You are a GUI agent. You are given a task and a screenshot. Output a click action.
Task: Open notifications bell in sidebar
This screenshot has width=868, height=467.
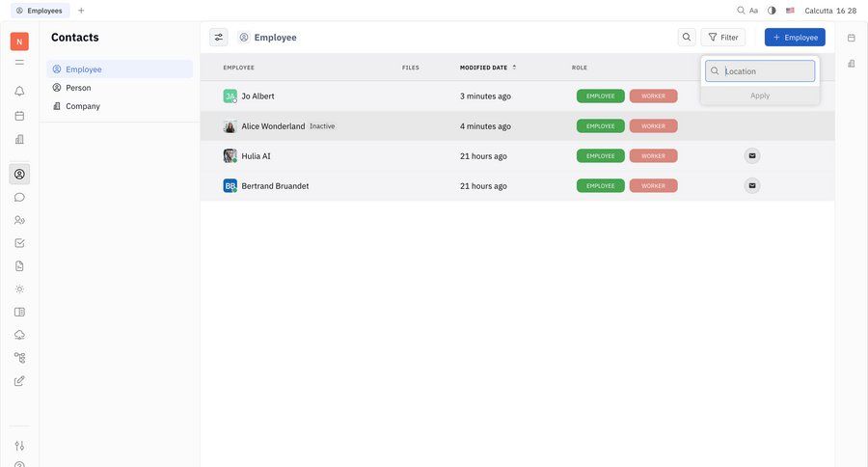[19, 91]
